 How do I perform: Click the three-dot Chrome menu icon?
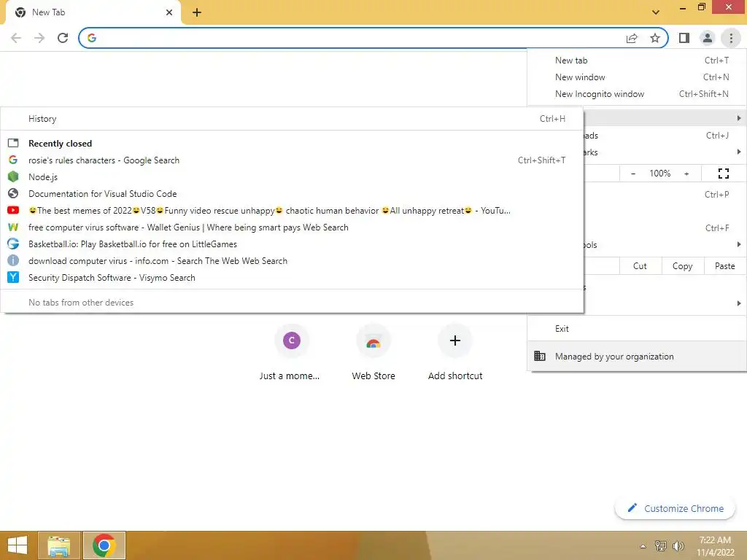[731, 38]
